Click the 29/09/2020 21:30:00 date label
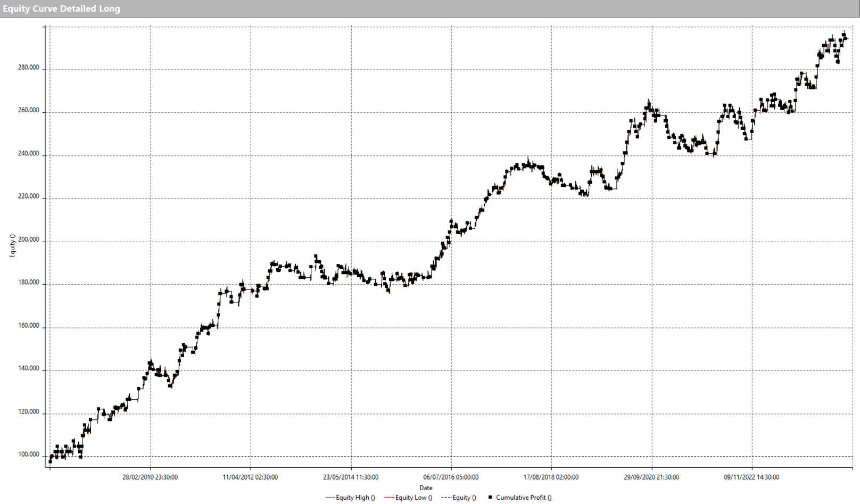The height and width of the screenshot is (504, 860). point(651,477)
